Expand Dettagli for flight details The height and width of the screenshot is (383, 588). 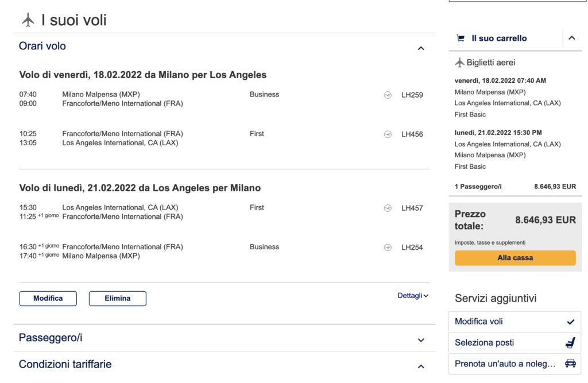(413, 296)
